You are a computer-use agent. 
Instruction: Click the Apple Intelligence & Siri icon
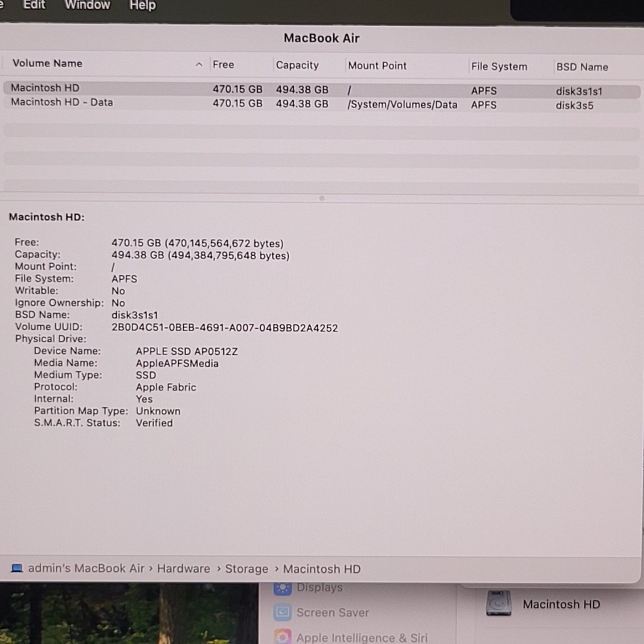[x=283, y=637]
